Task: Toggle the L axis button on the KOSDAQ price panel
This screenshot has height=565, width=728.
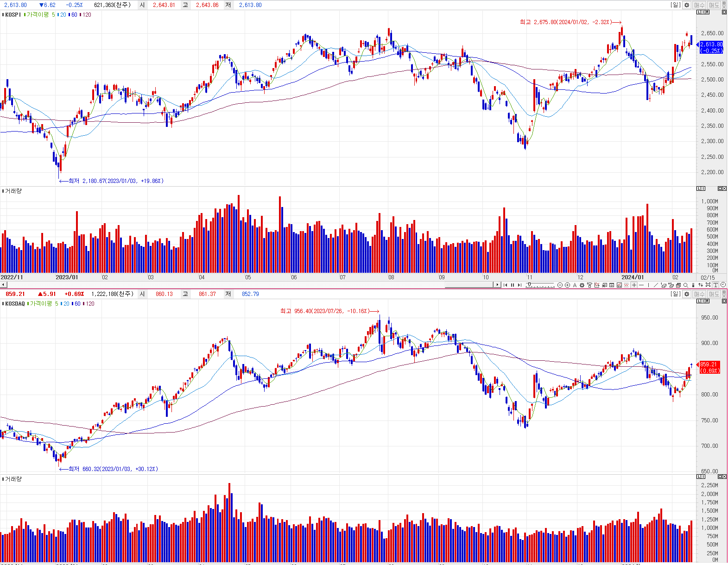Action: click(698, 301)
